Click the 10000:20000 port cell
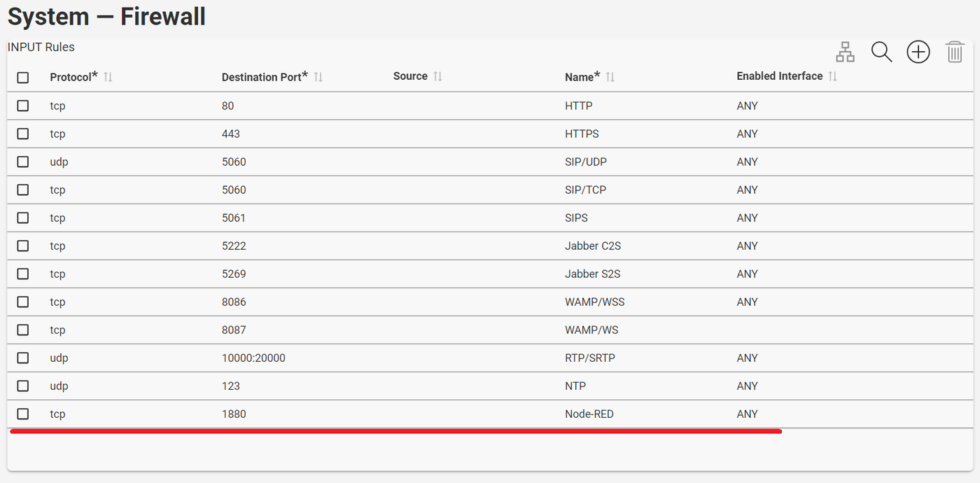Image resolution: width=980 pixels, height=483 pixels. (x=253, y=358)
